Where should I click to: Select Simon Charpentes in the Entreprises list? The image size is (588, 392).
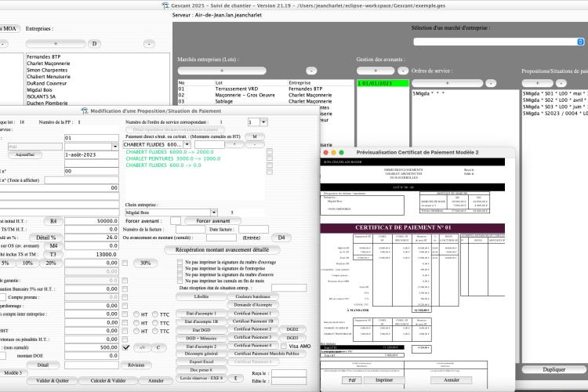click(x=47, y=70)
